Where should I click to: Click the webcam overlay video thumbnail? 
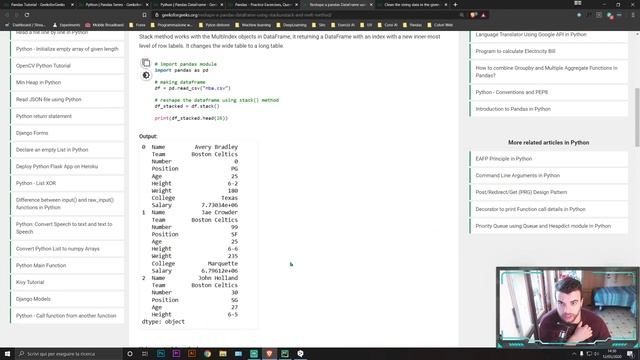pos(567,308)
